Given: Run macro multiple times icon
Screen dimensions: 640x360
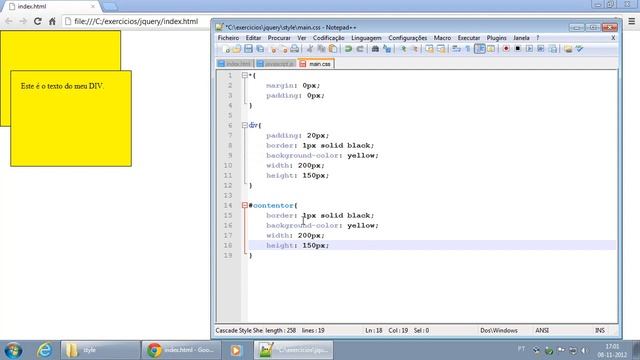Looking at the screenshot, I should click(x=541, y=49).
